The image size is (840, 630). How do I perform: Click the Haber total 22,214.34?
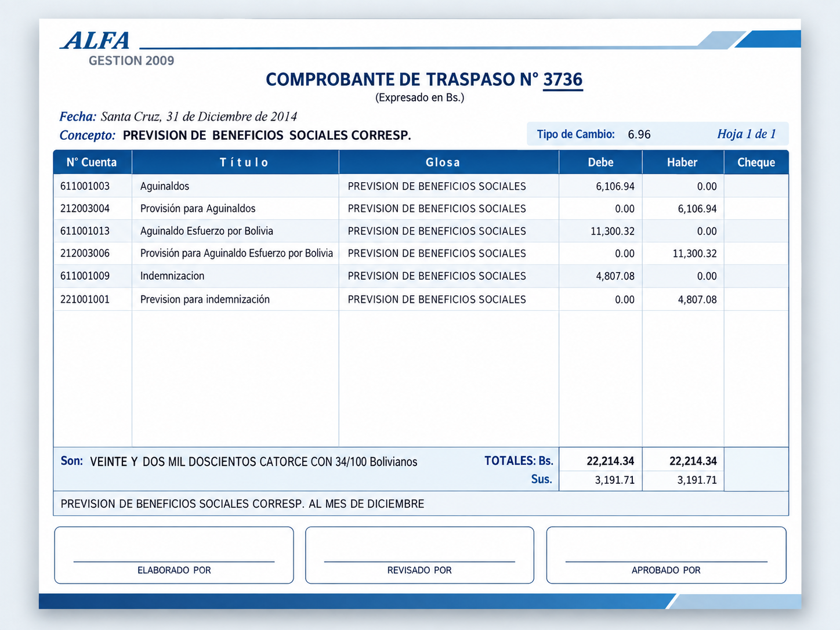(x=693, y=461)
